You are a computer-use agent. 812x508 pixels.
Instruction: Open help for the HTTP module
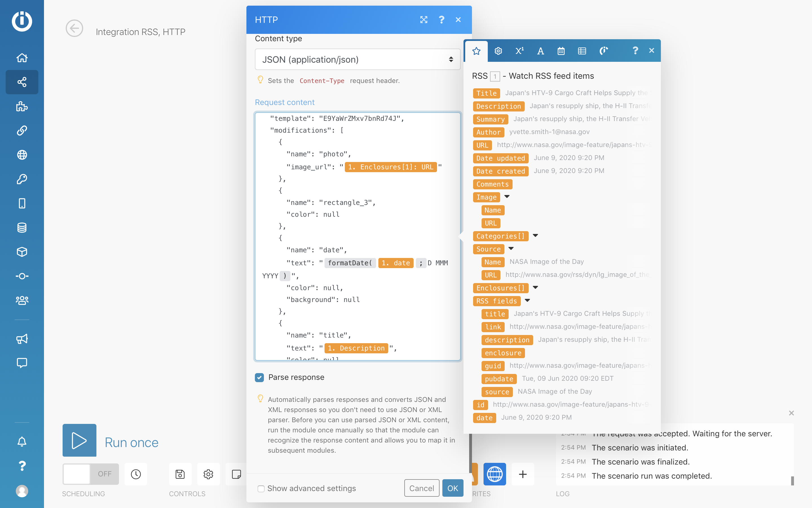(442, 19)
